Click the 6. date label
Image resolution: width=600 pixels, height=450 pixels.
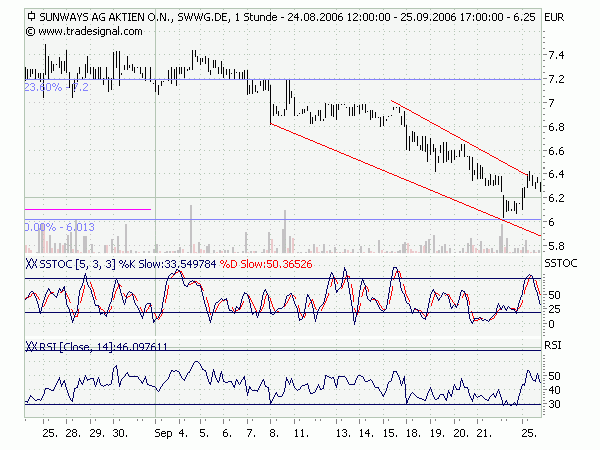pyautogui.click(x=227, y=433)
